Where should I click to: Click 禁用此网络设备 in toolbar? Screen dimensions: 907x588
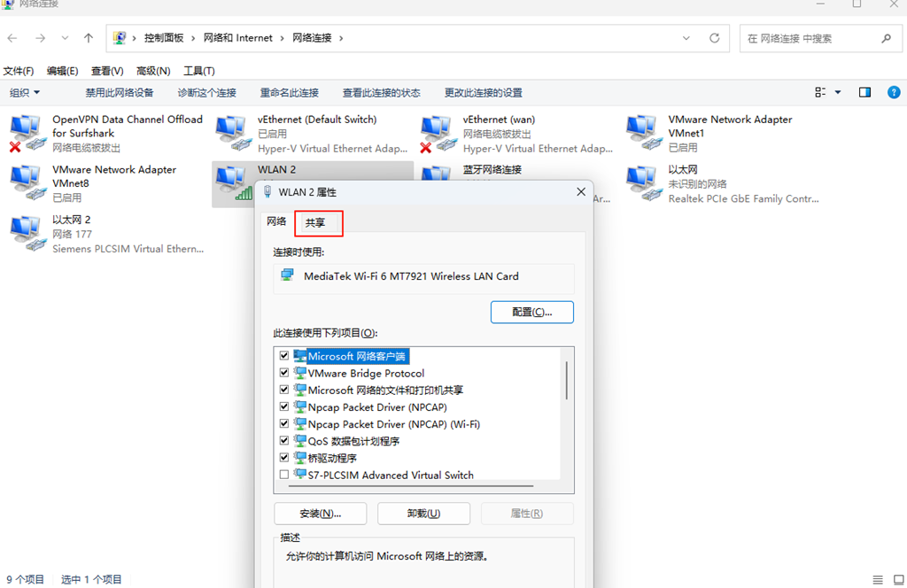click(120, 92)
